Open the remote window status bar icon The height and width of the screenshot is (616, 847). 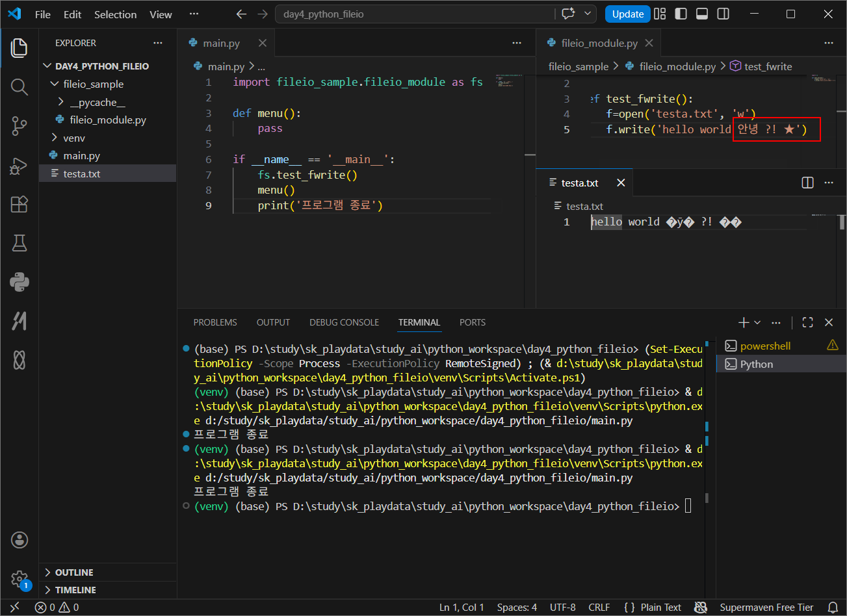(x=14, y=608)
